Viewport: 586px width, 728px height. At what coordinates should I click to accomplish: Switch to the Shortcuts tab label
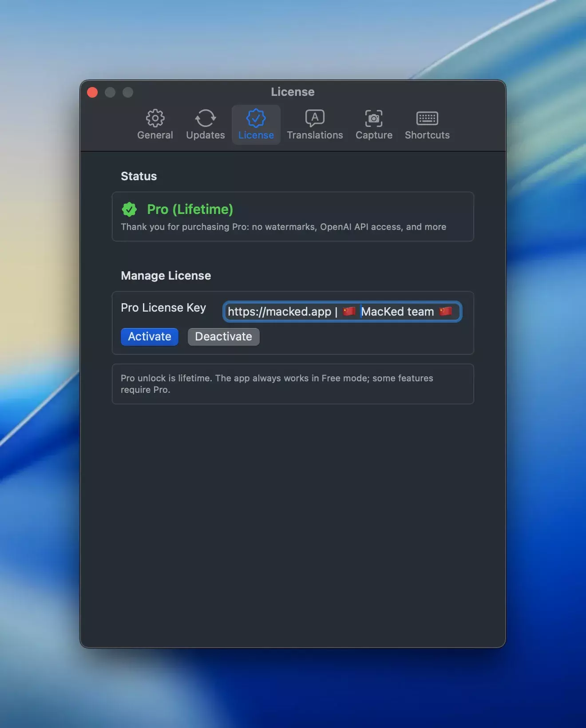pyautogui.click(x=427, y=135)
